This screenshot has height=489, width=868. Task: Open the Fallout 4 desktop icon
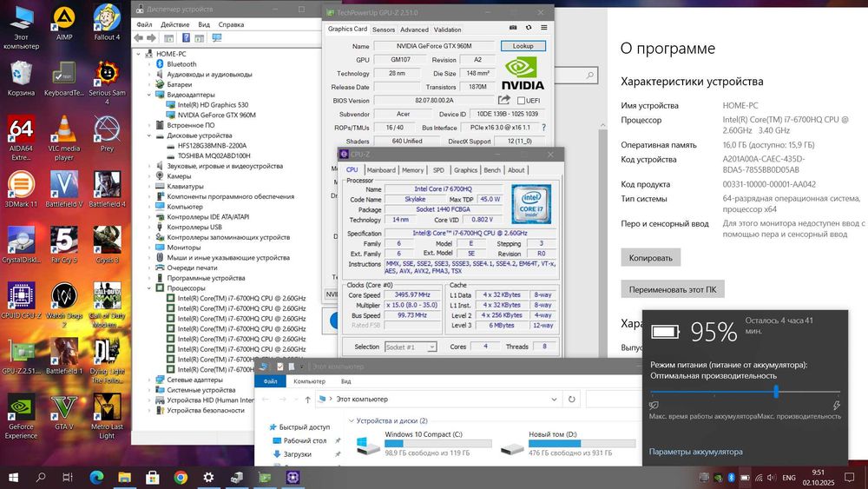(107, 23)
